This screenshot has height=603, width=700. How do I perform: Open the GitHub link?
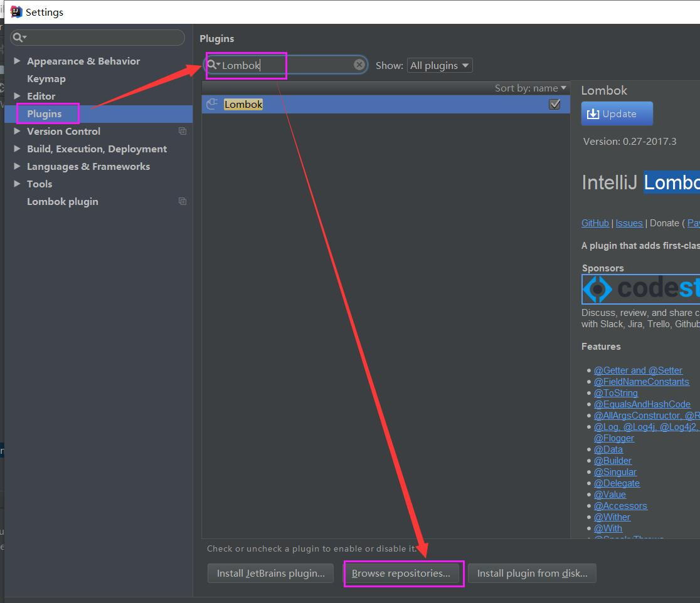click(x=595, y=223)
